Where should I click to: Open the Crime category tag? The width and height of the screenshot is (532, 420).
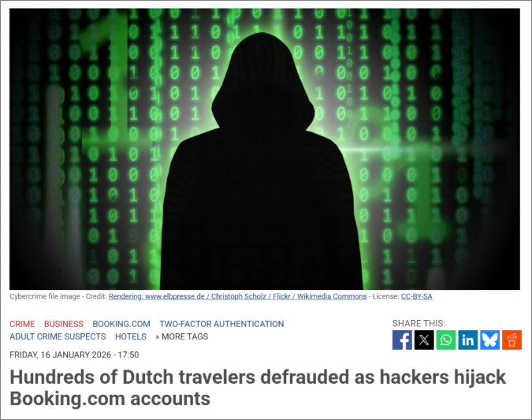[x=22, y=324]
